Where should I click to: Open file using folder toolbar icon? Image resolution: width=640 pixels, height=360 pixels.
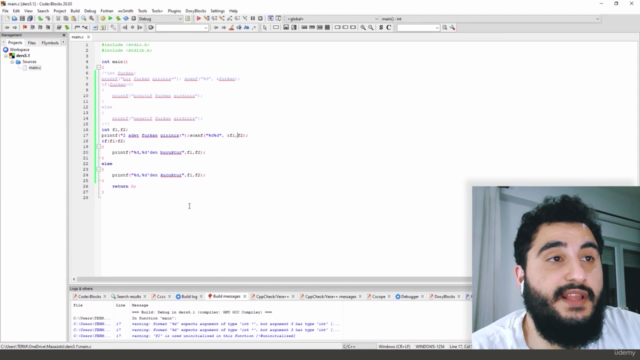click(x=15, y=18)
